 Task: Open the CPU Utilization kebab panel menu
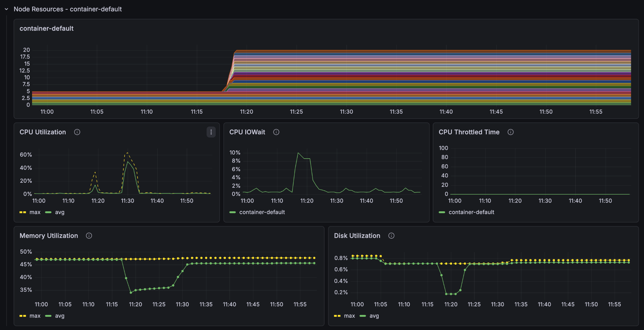[211, 132]
